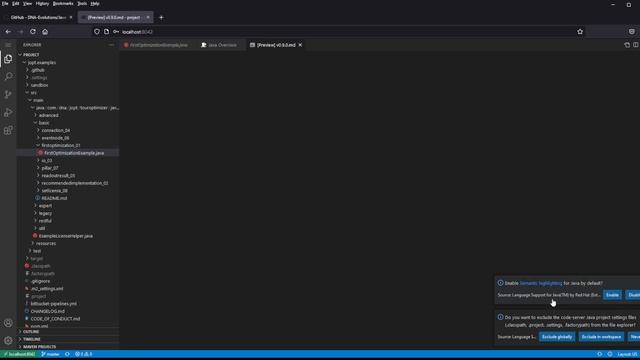
Task: Open .gitignore in file tree
Action: 68,281
